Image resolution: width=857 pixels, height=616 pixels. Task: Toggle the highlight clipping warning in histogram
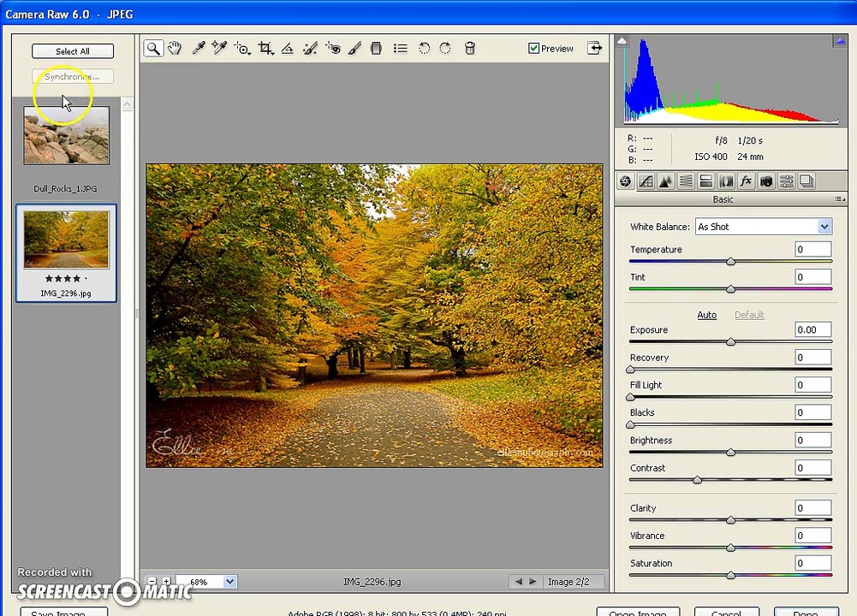point(840,40)
